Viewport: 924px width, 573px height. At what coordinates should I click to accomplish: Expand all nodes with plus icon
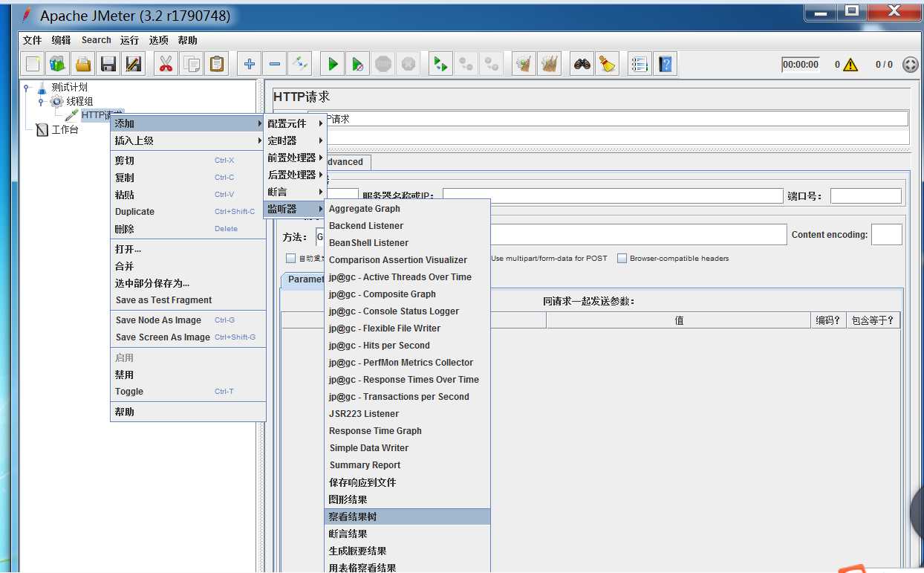pos(250,64)
